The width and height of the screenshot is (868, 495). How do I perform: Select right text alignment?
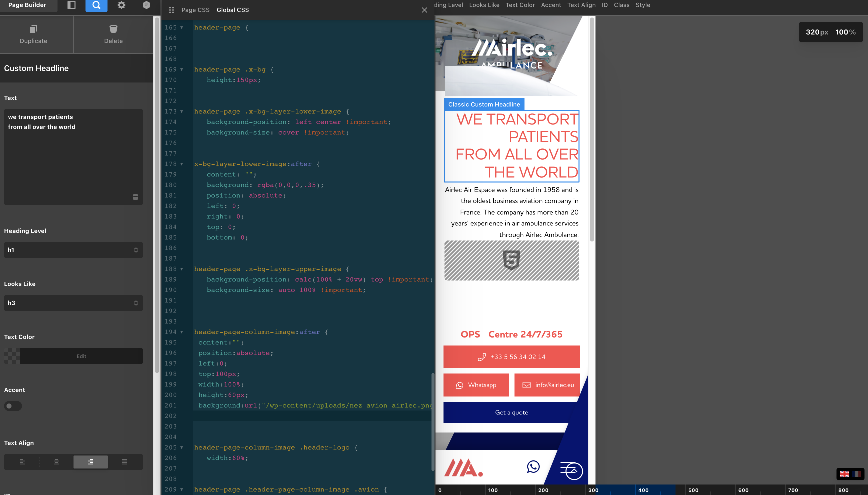pos(90,462)
